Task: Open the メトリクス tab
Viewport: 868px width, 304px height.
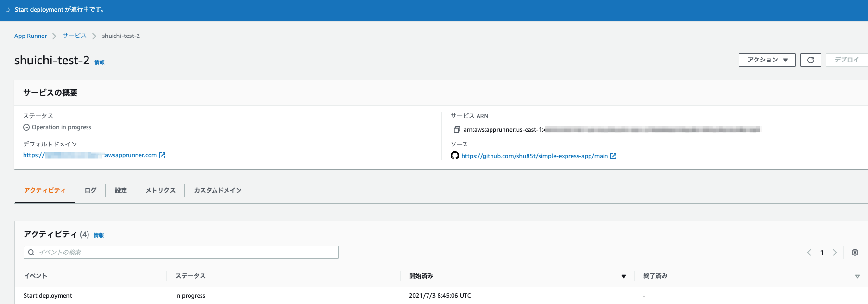Action: click(160, 191)
